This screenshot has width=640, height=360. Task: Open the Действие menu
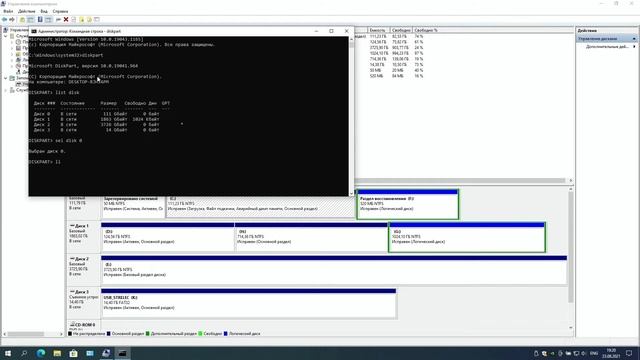point(27,11)
